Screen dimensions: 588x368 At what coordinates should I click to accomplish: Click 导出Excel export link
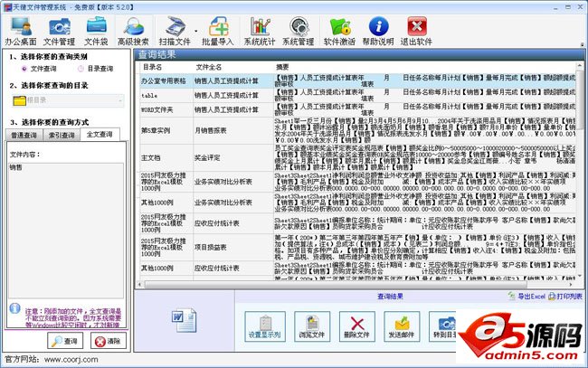pyautogui.click(x=526, y=296)
